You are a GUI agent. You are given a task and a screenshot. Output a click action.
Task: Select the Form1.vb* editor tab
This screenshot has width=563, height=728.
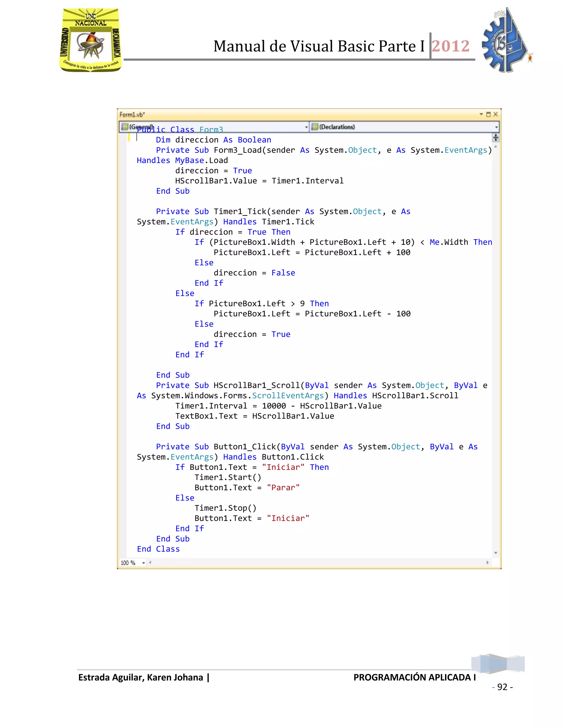tap(132, 114)
